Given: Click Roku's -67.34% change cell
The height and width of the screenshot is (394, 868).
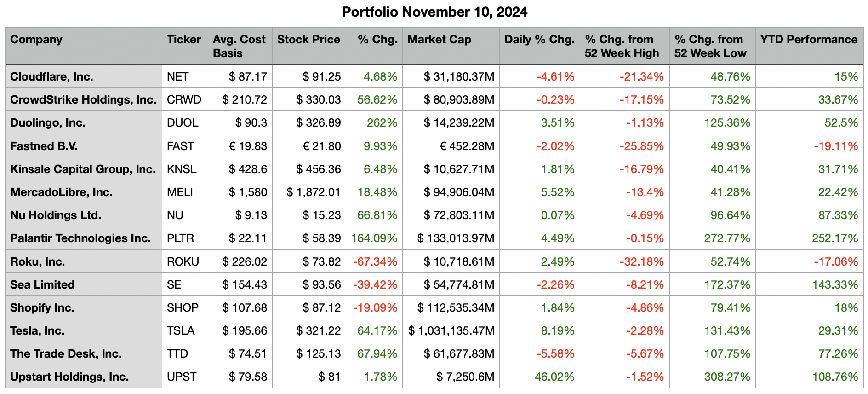Looking at the screenshot, I should click(375, 262).
